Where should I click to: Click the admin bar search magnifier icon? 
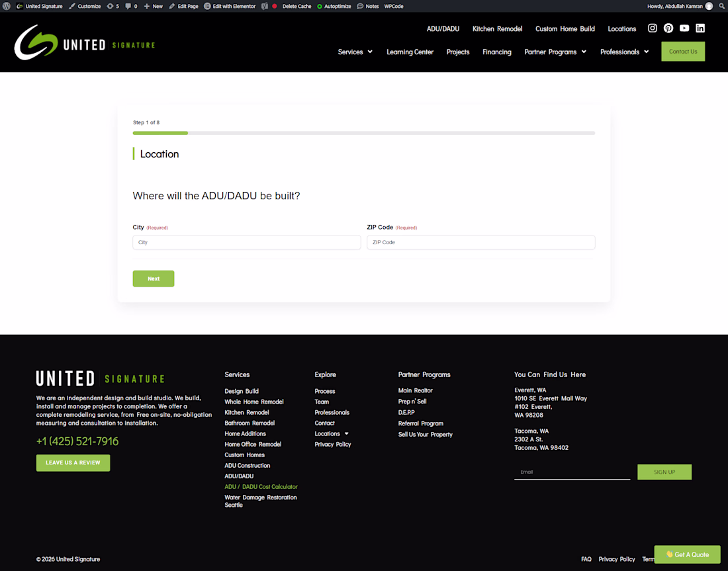[x=721, y=6]
